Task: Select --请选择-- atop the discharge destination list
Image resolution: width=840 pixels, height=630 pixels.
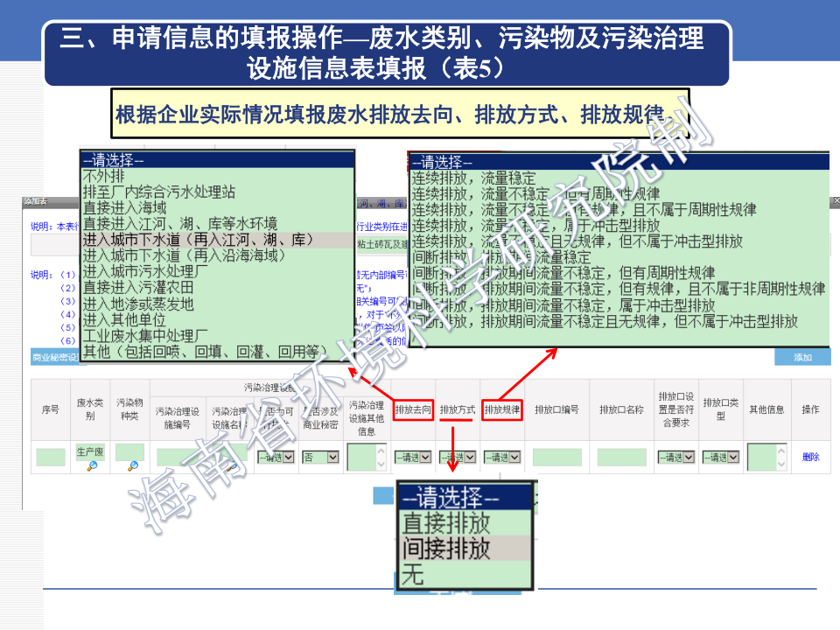Action: [218, 159]
